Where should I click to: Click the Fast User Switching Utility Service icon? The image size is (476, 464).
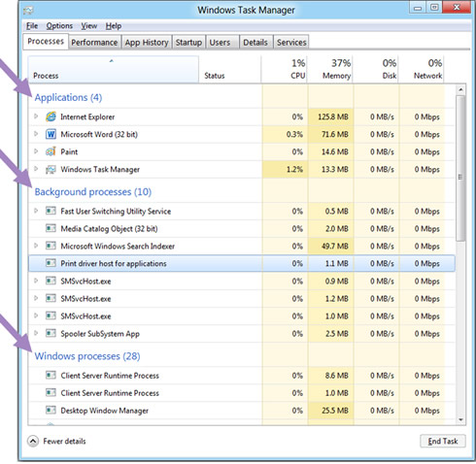click(x=51, y=211)
